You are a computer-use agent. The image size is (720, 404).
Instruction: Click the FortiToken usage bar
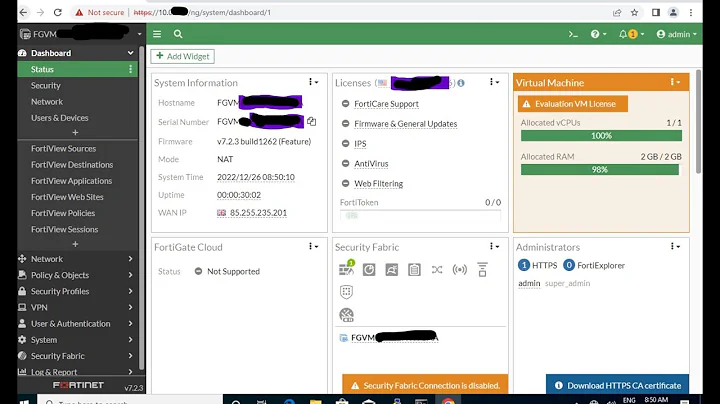click(420, 215)
